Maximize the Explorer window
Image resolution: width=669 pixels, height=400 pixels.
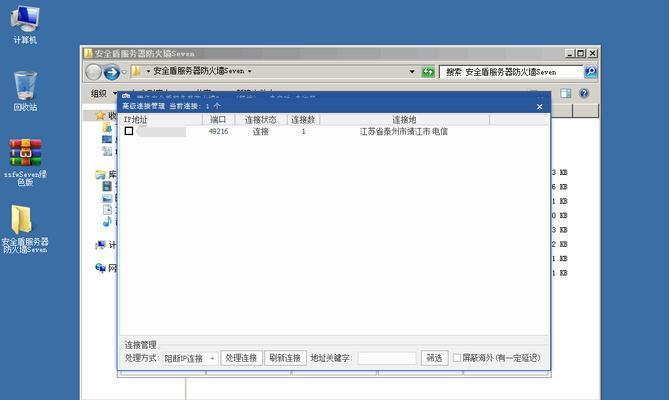[581, 53]
